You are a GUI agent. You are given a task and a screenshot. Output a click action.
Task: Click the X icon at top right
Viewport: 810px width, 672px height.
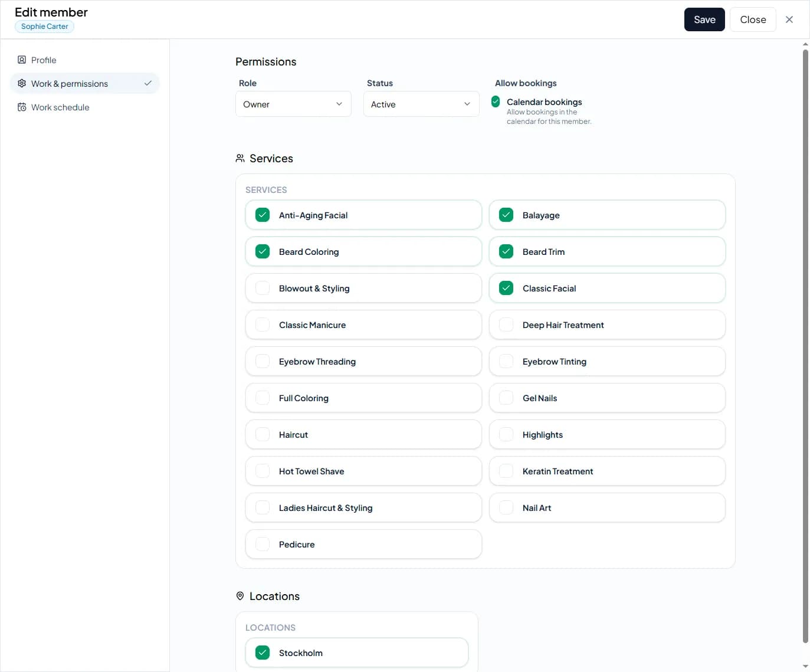click(x=789, y=19)
